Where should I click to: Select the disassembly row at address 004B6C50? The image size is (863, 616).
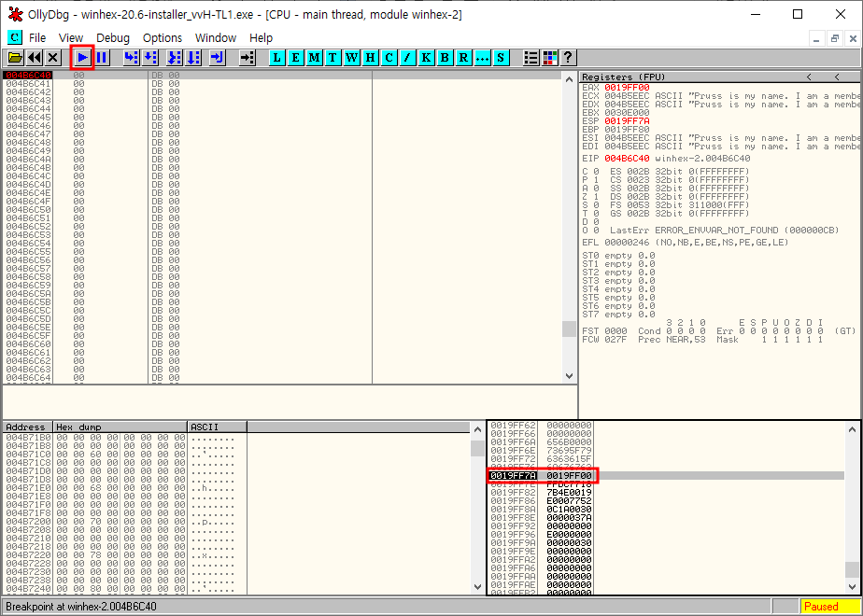coord(282,210)
